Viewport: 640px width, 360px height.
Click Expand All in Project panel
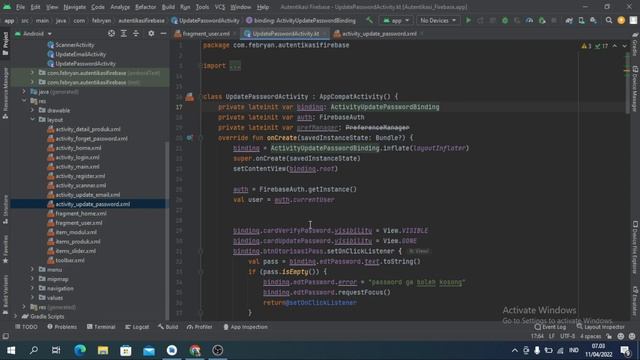[124, 33]
